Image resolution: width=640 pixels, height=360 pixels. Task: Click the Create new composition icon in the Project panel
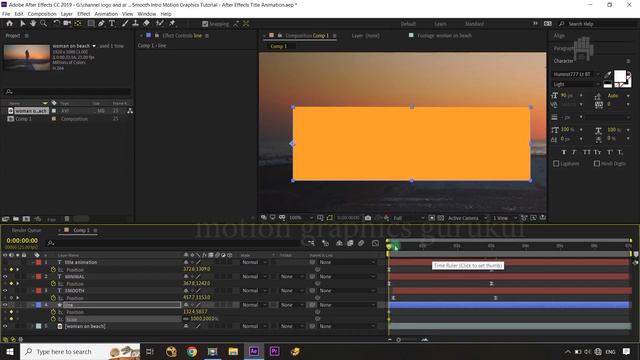[x=26, y=219]
